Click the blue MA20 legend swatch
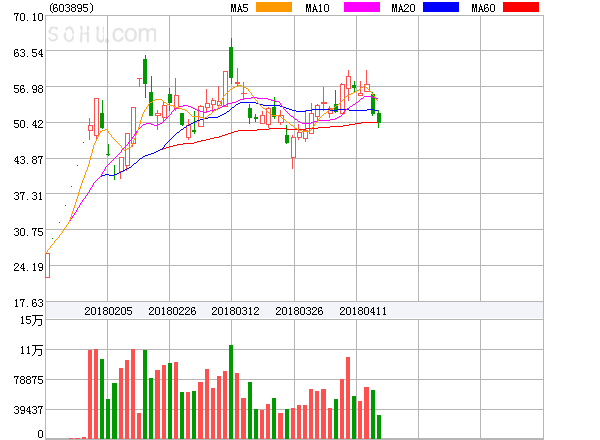Image resolution: width=600 pixels, height=440 pixels. [441, 7]
